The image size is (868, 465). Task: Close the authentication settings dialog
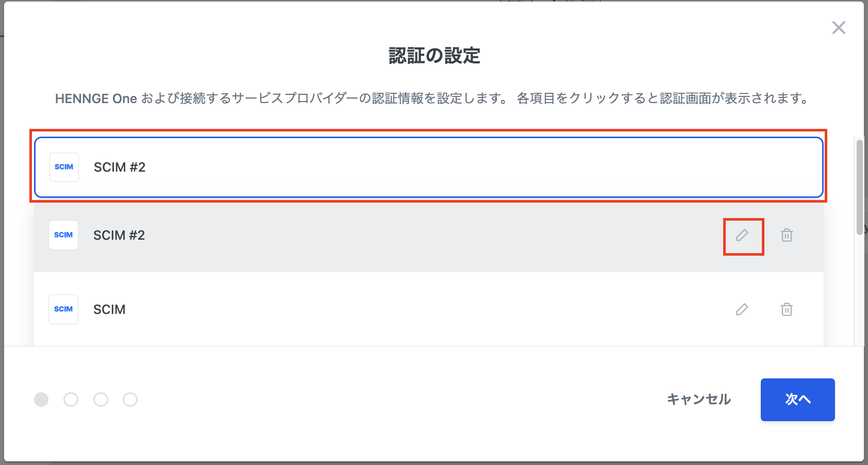click(839, 28)
